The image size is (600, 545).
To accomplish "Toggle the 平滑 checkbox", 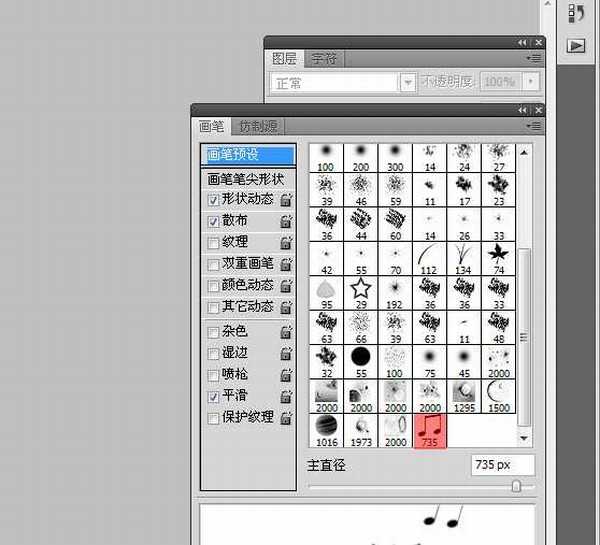I will click(213, 397).
